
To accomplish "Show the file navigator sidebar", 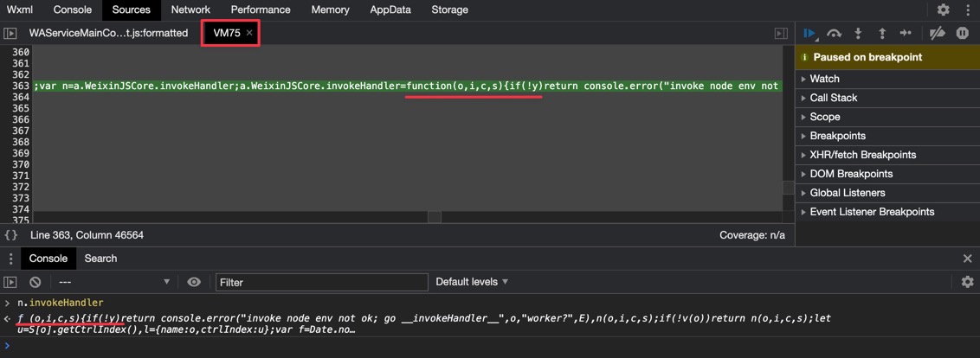I will pyautogui.click(x=10, y=33).
